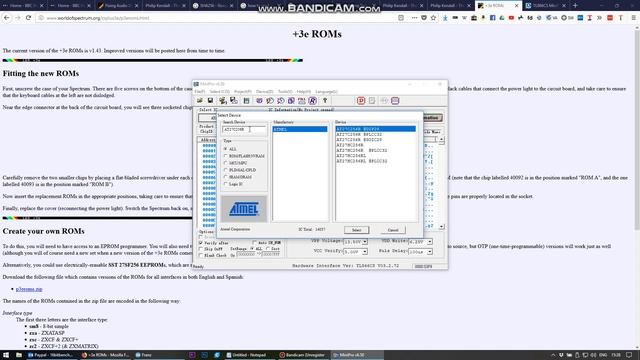Open the Select IC menu in MiniPro
Image resolution: width=640 pixels, height=360 pixels.
click(220, 91)
